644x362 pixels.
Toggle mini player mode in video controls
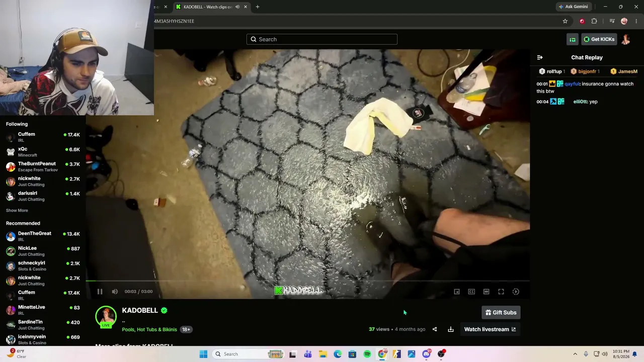pyautogui.click(x=457, y=292)
